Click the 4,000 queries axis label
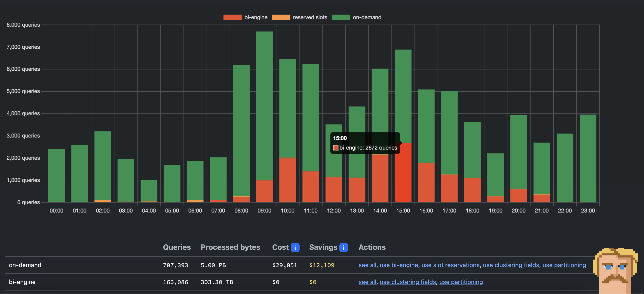Screen dimensions: 644x294 (x=23, y=113)
